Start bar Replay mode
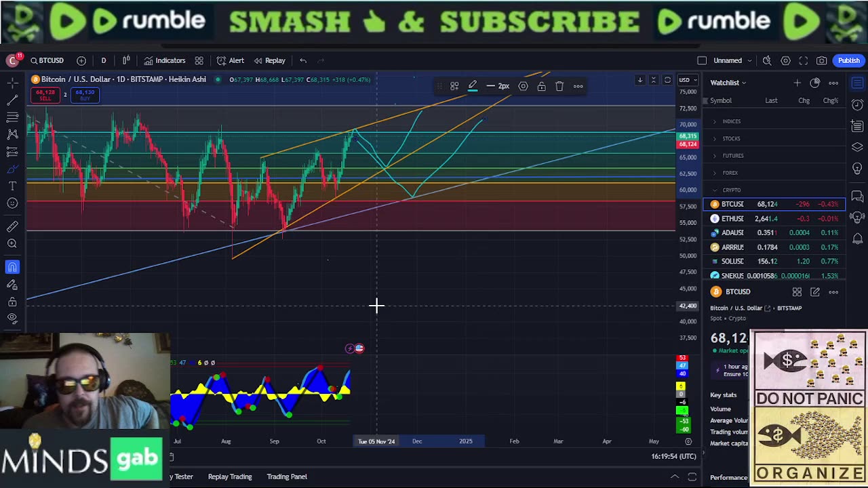The width and height of the screenshot is (868, 488). [x=269, y=60]
